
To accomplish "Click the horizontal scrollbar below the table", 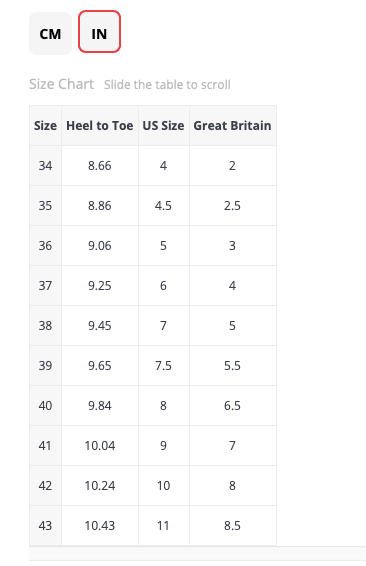I will tap(197, 554).
